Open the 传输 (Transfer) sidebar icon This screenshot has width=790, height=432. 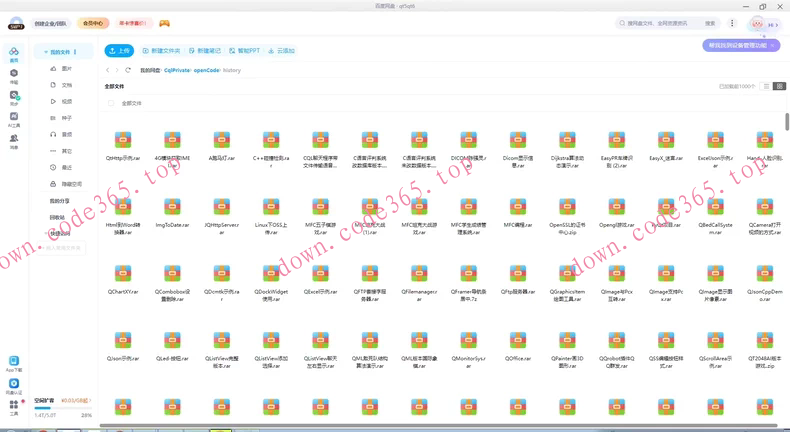14,75
